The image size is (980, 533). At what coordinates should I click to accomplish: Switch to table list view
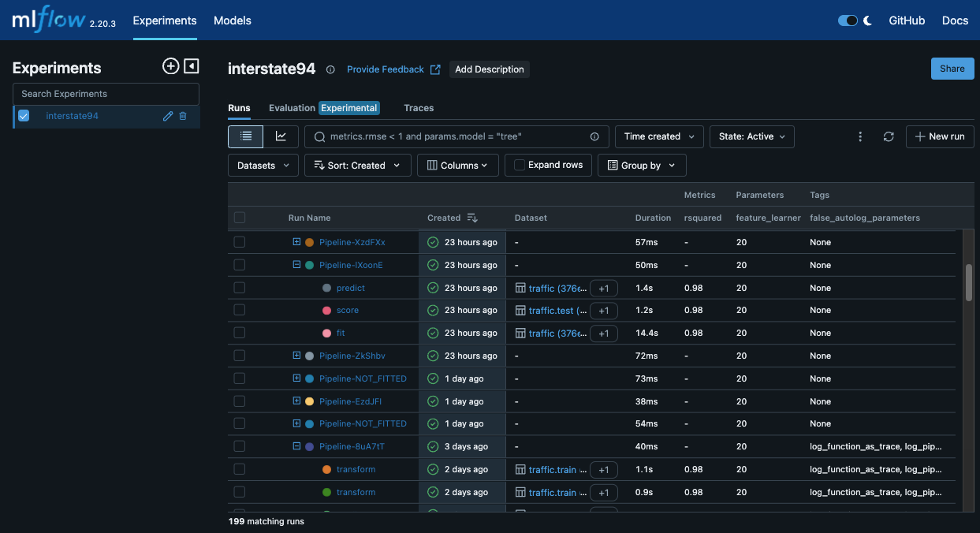(x=246, y=136)
